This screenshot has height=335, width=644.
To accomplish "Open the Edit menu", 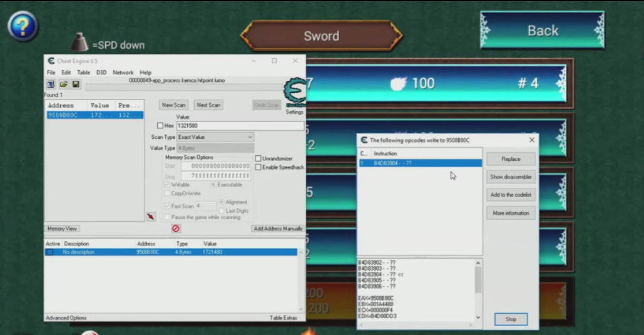I will coord(66,73).
